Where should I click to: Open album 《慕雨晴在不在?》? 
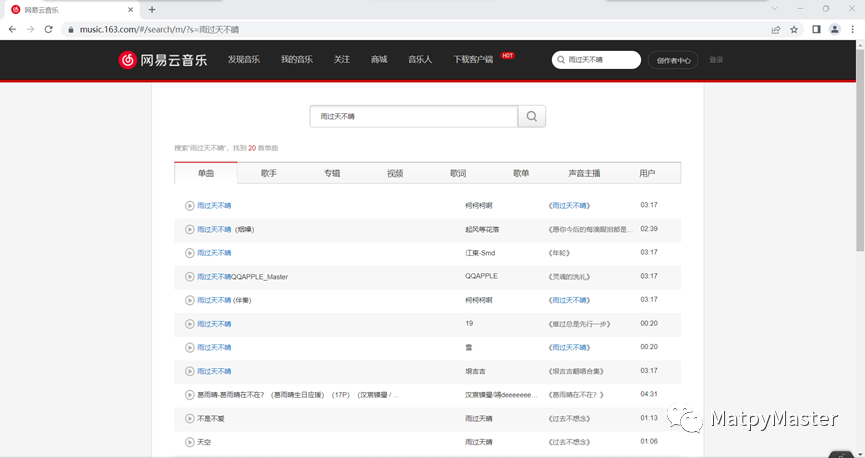(x=576, y=395)
